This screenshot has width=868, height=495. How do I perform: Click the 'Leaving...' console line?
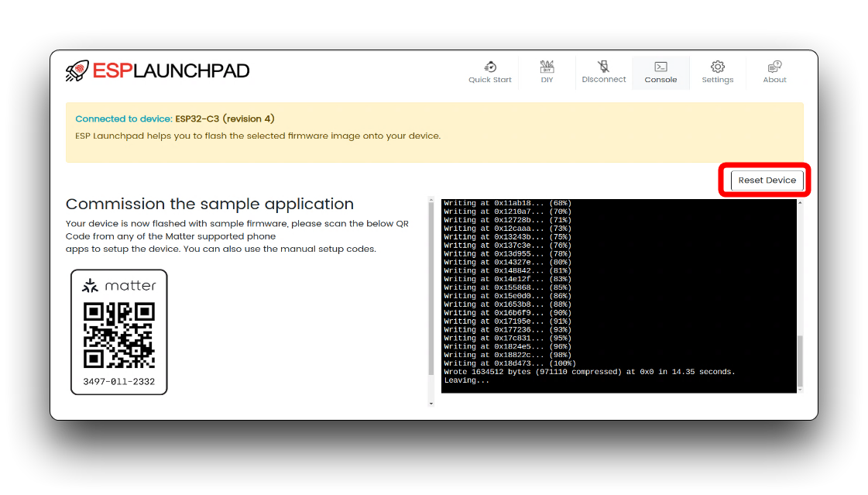tap(467, 380)
